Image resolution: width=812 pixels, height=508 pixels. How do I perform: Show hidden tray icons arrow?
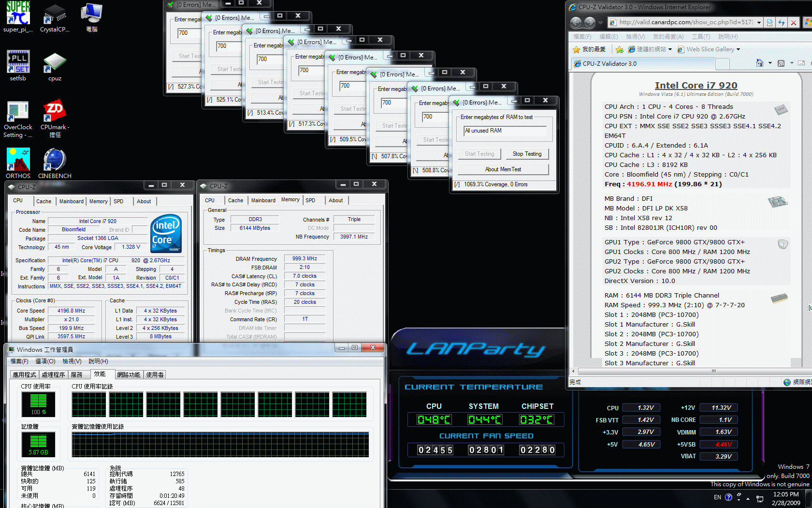748,498
